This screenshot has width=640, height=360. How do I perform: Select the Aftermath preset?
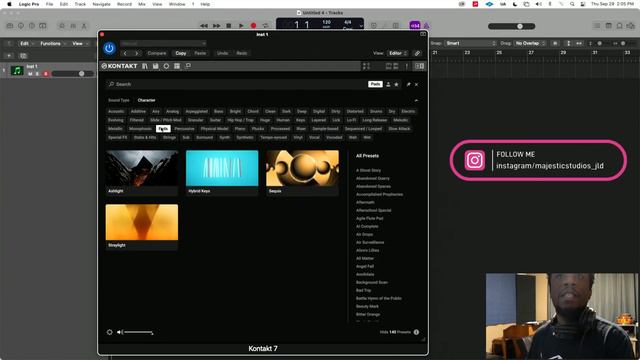pos(365,202)
